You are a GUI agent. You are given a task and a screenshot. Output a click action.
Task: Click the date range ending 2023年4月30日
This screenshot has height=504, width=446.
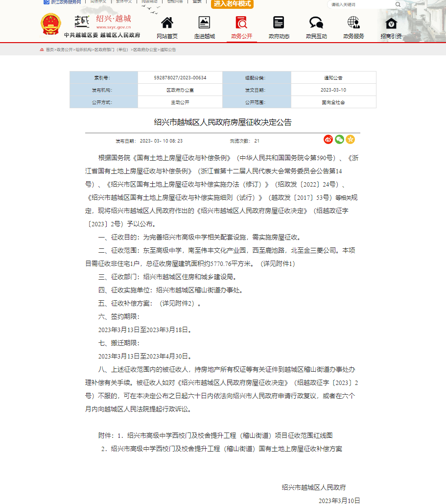click(145, 356)
